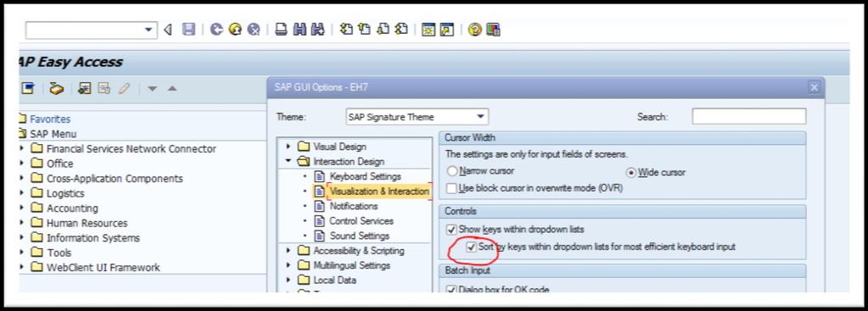This screenshot has width=868, height=311.
Task: Click the Save diskette icon in toolbar
Action: pyautogui.click(x=188, y=30)
